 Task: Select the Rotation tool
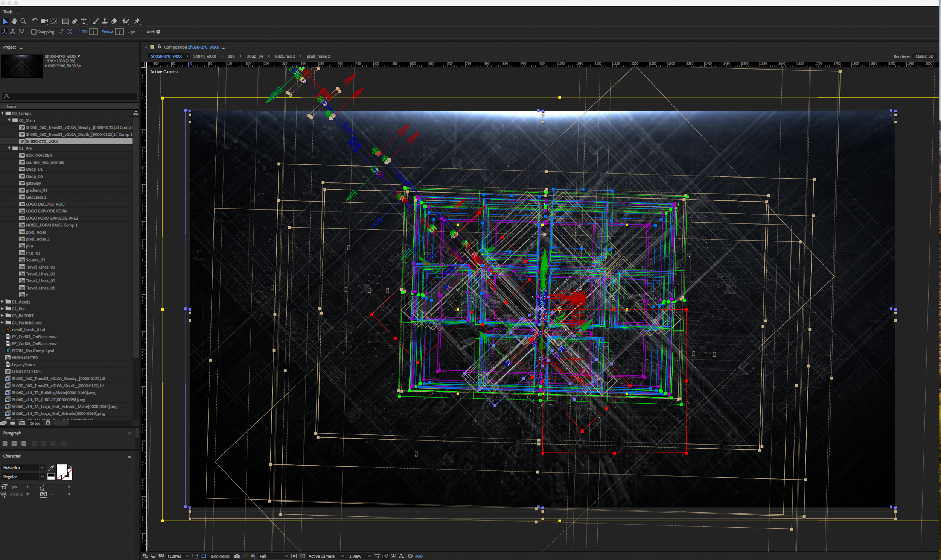coord(35,21)
